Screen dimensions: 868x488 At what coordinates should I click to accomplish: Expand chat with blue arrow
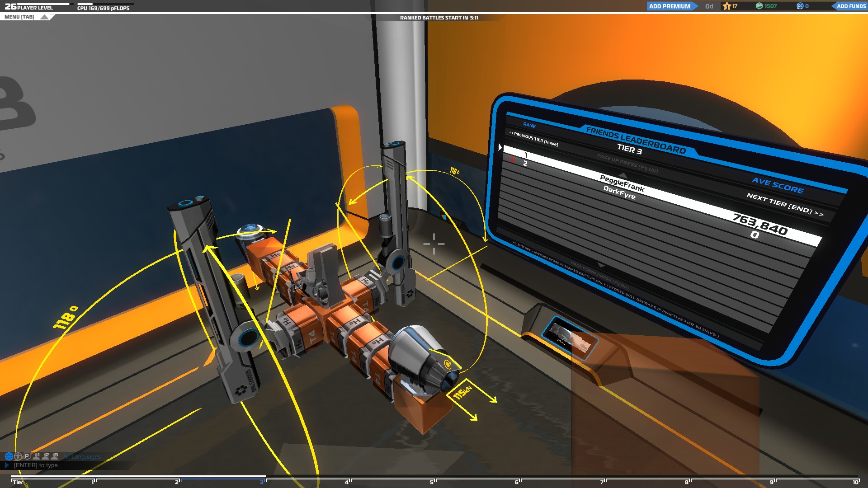point(7,465)
